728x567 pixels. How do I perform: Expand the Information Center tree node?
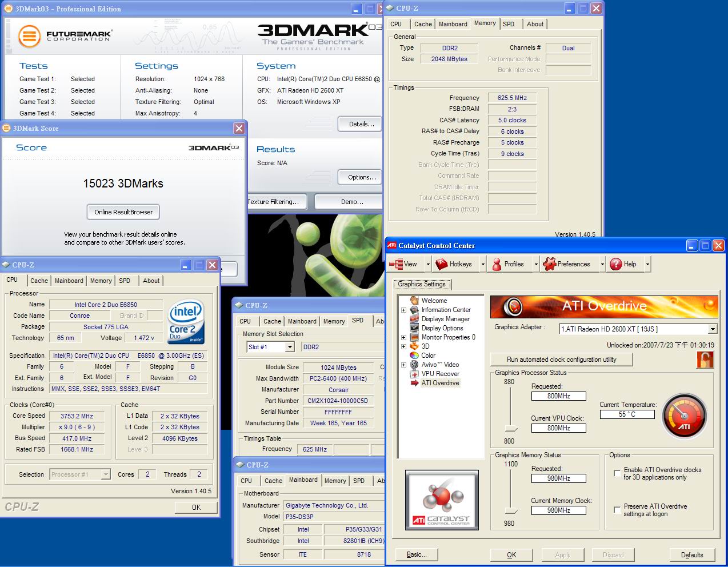click(x=403, y=310)
